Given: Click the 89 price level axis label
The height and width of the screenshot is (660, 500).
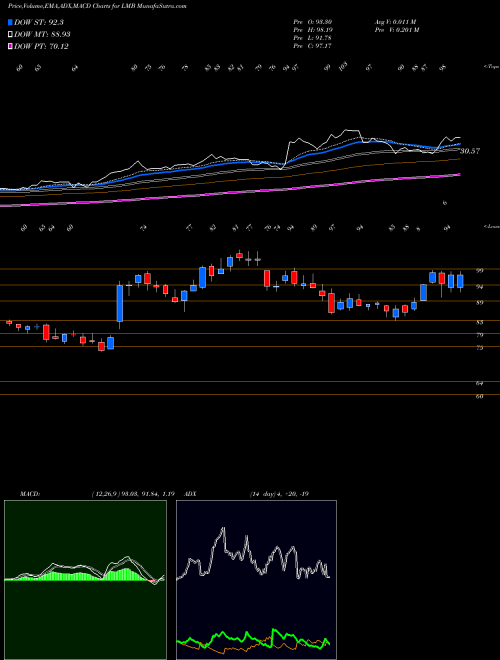Looking at the screenshot, I should (x=479, y=303).
